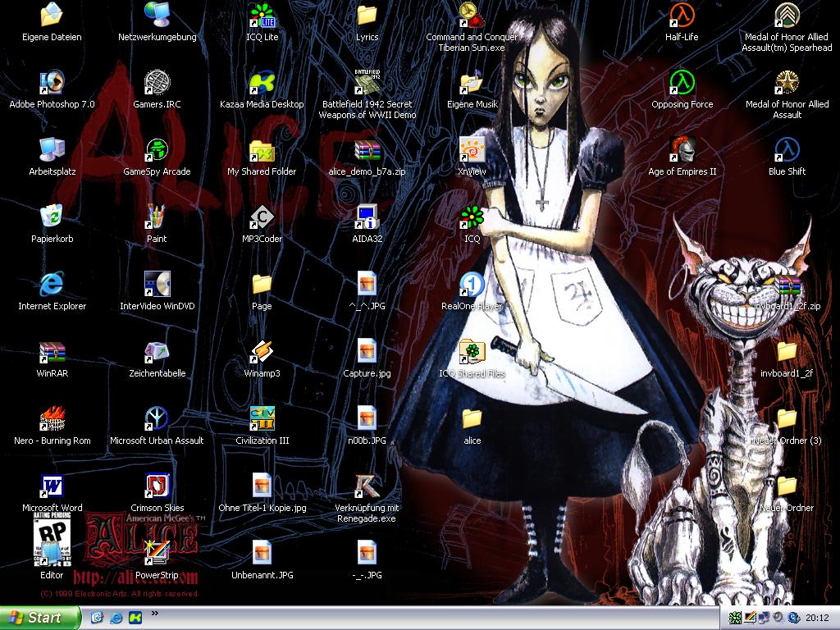
Task: Open MP3Coder shortcut
Action: (262, 217)
